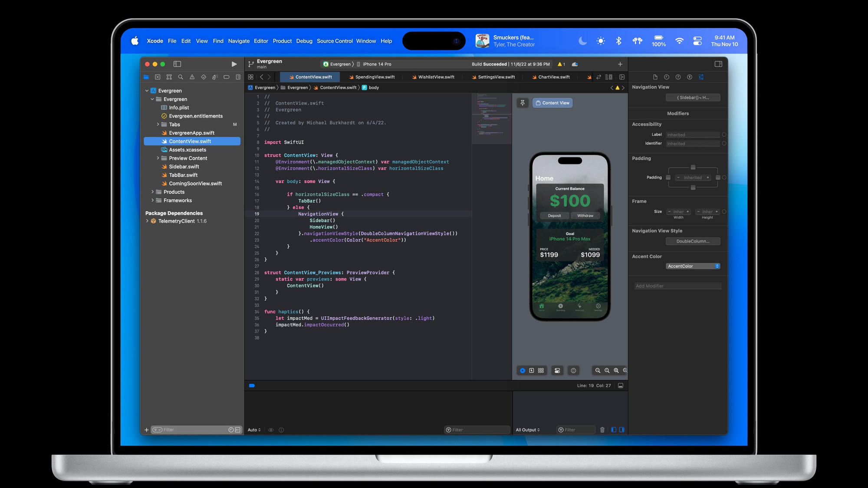Zoom canvas preview to 100%
Viewport: 868px width, 488px height.
tap(607, 370)
